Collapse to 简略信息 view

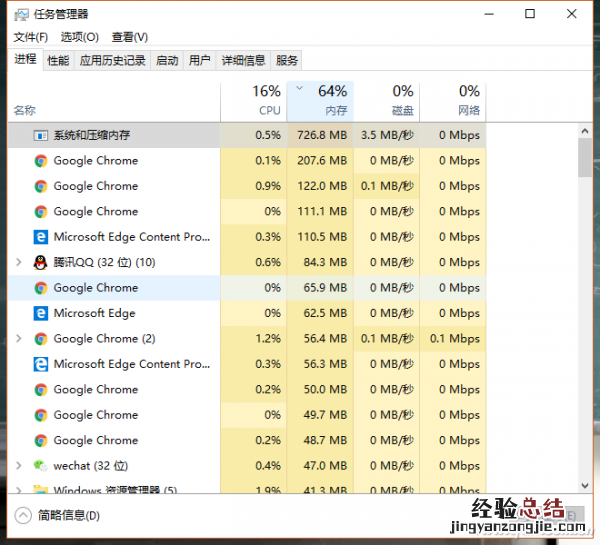tap(59, 516)
